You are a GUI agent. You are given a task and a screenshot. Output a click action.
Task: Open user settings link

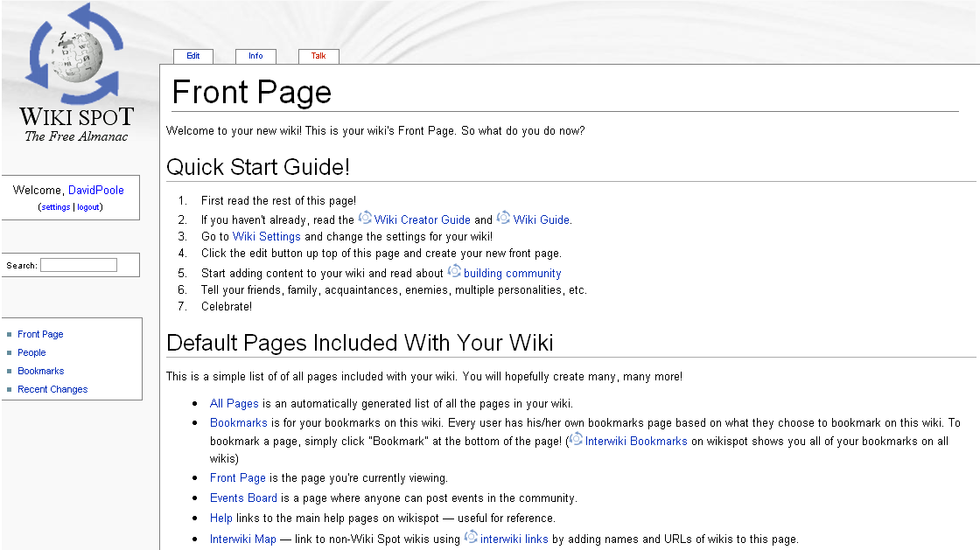coord(56,207)
